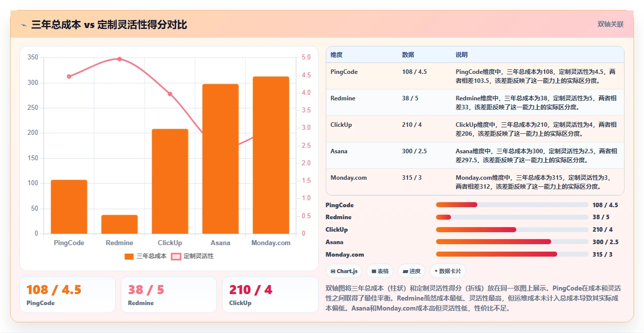Image resolution: width=644 pixels, height=333 pixels.
Task: Click the orange 108 / 4.5 PingCode data card
Action: coord(67,295)
